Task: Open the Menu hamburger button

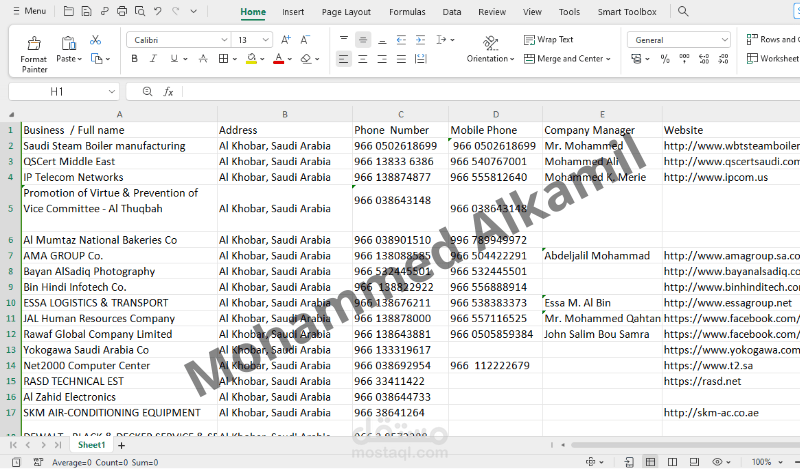Action: pyautogui.click(x=29, y=11)
